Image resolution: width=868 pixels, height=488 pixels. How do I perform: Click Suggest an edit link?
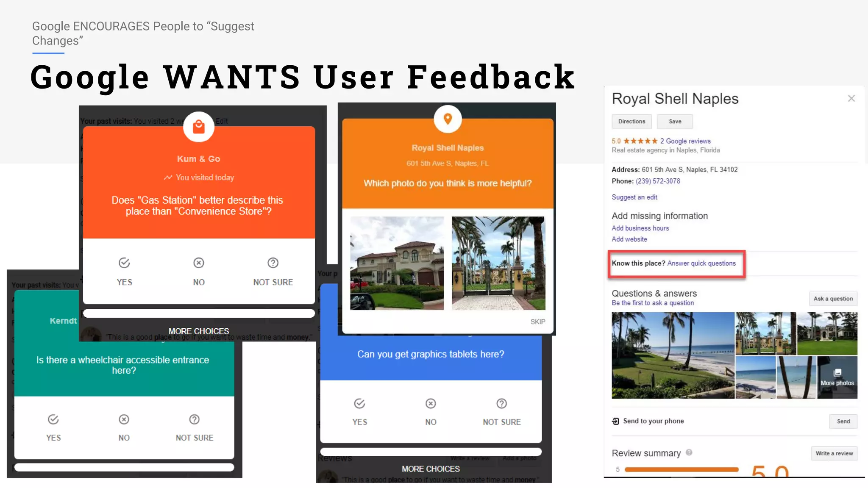click(x=634, y=197)
